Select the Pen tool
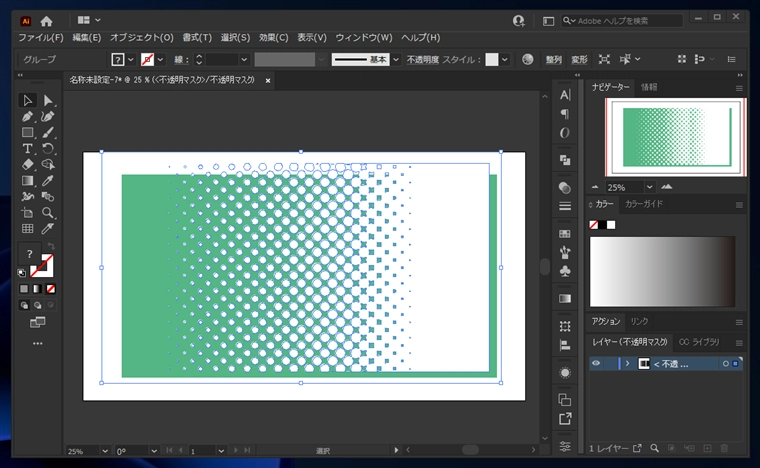 tap(27, 116)
